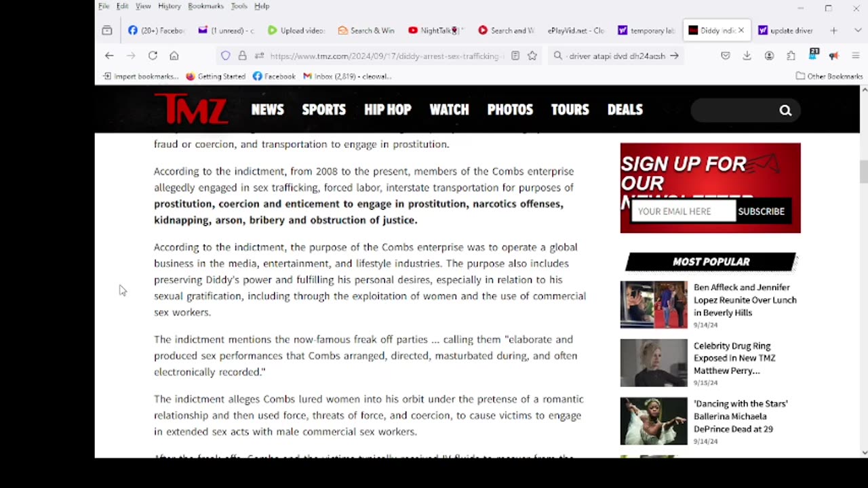Click the TMZ logo
868x488 pixels.
point(191,108)
